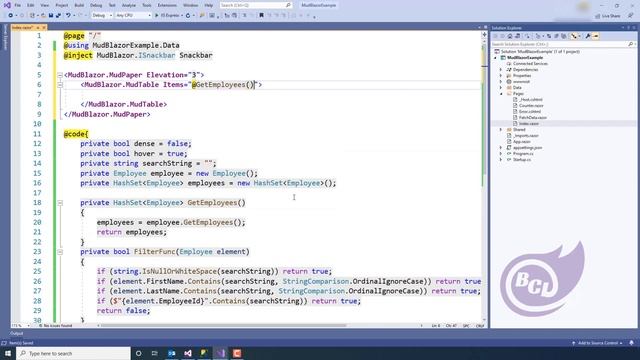The width and height of the screenshot is (640, 360).
Task: Click No issues found indicator
Action: click(56, 326)
